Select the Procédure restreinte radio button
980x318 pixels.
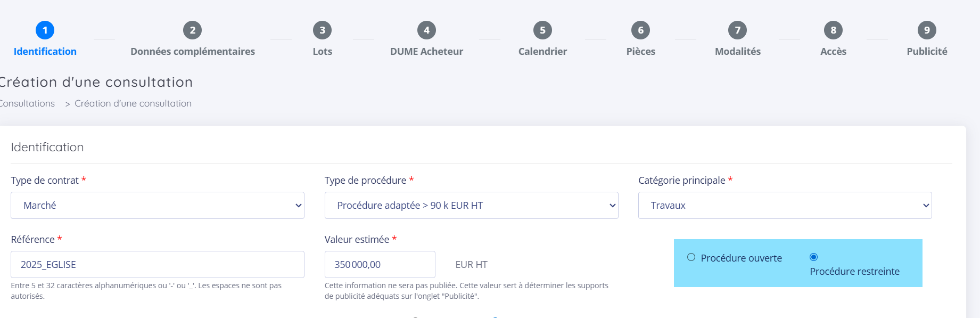[x=813, y=257]
